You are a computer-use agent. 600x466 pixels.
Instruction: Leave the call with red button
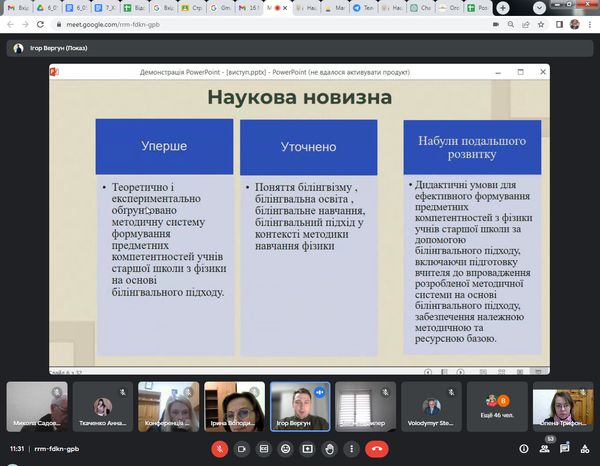click(377, 449)
